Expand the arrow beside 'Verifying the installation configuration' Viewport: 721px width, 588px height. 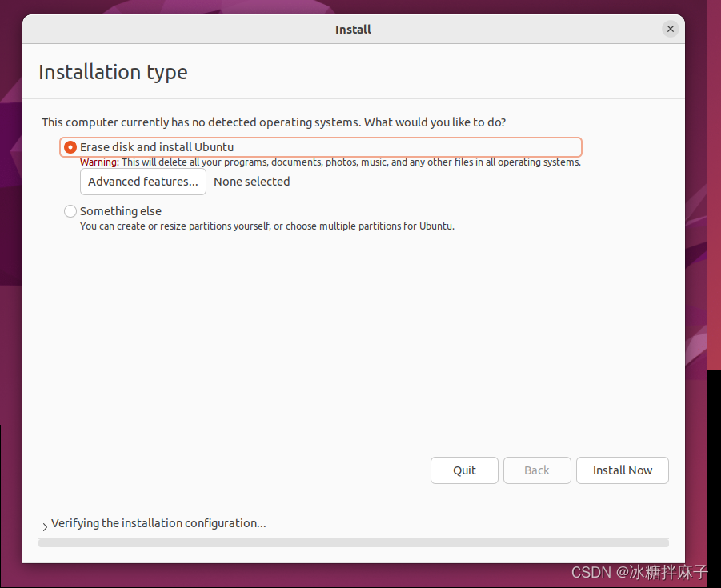pos(44,526)
